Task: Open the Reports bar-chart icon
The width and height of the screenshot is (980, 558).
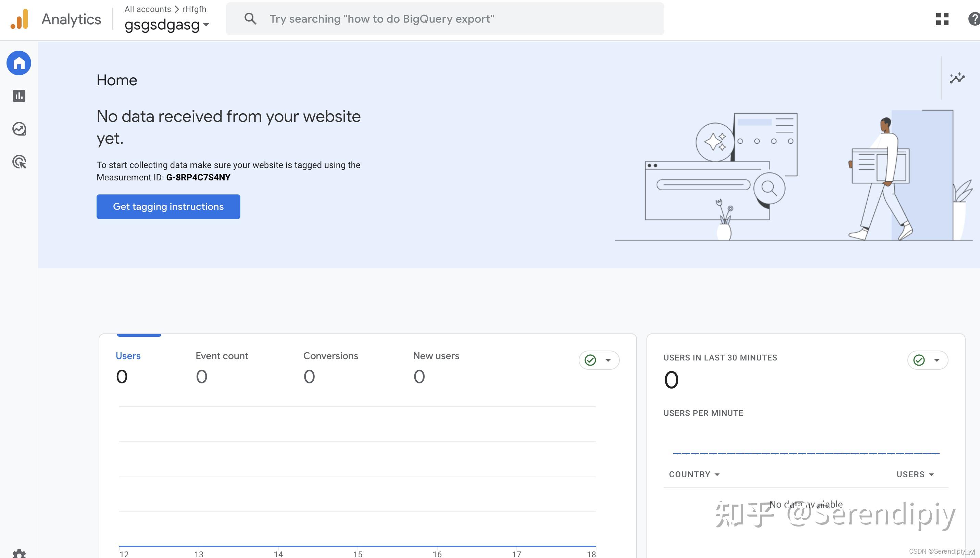Action: (19, 96)
